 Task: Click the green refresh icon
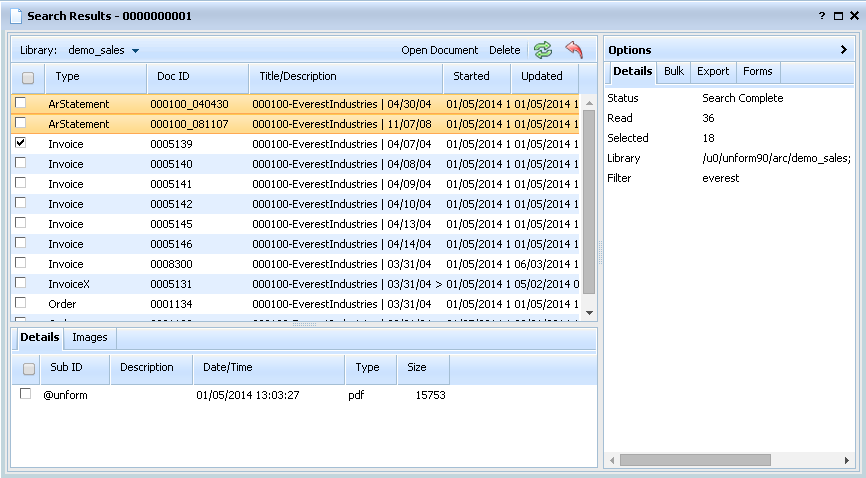(543, 50)
